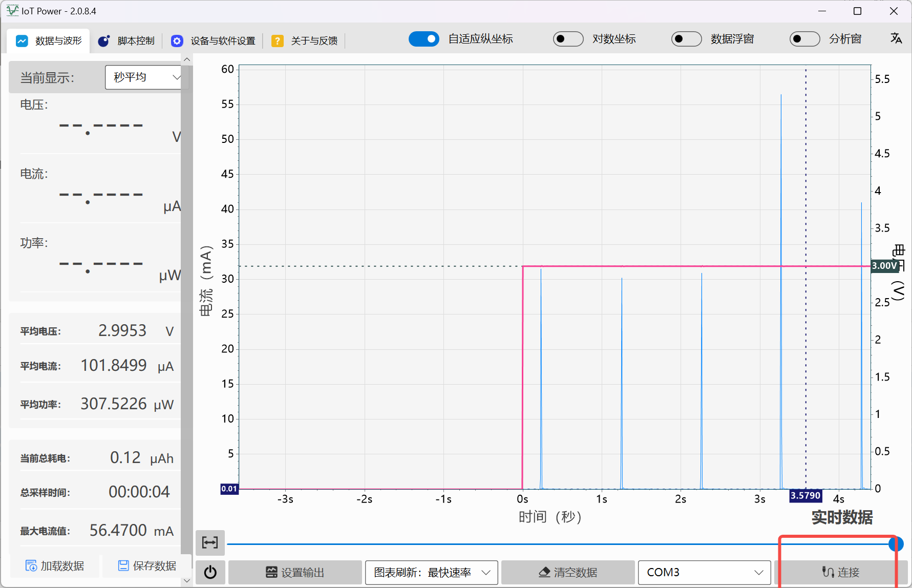Click the 3.00V voltage axis marker

tap(885, 266)
